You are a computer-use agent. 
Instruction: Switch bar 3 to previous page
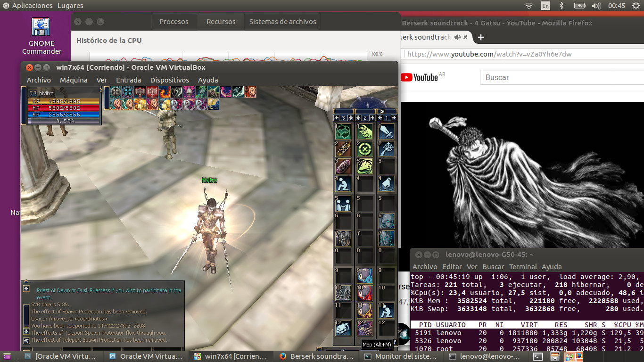click(x=336, y=117)
